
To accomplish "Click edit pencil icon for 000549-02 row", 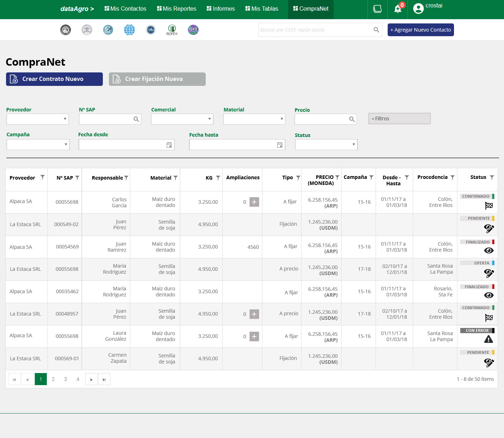I will point(489,229).
